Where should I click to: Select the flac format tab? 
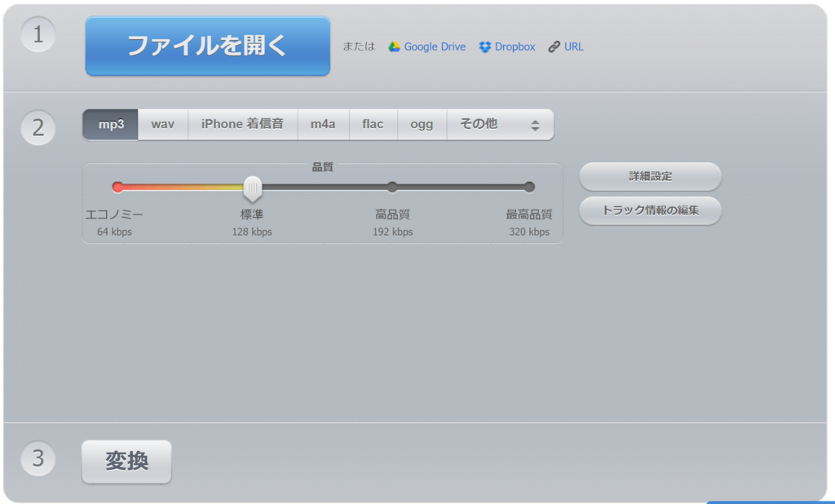pos(373,125)
